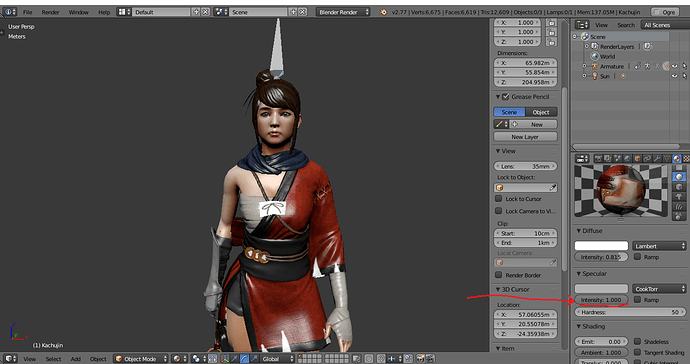
Task: Toggle Sun visibility eye icon
Action: (x=675, y=76)
